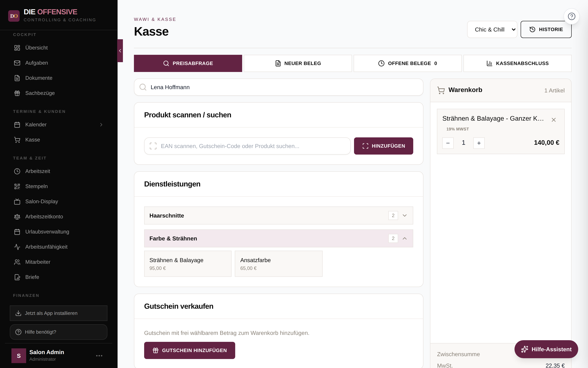Open the Sachbezüge page

coord(59,93)
